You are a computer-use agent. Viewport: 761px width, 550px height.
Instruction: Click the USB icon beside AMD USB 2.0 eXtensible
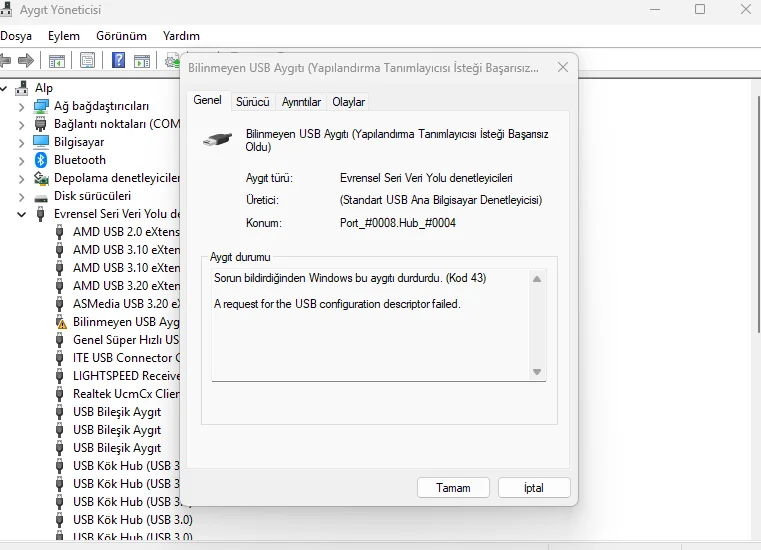[x=59, y=232]
